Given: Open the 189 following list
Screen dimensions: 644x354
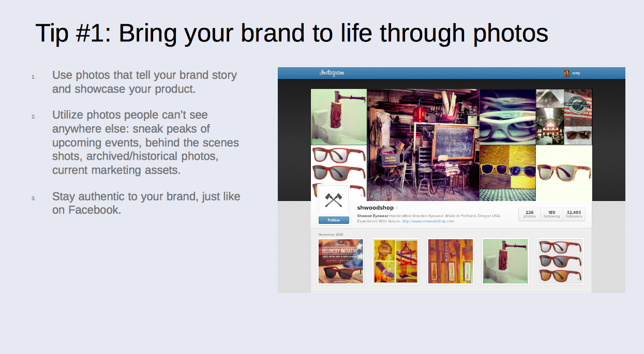Looking at the screenshot, I should coord(551,214).
